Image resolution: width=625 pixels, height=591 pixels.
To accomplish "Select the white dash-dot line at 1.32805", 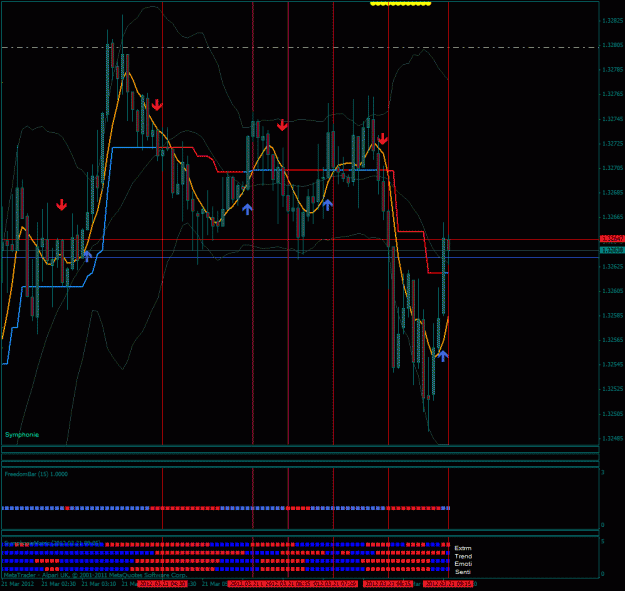I will tap(300, 47).
